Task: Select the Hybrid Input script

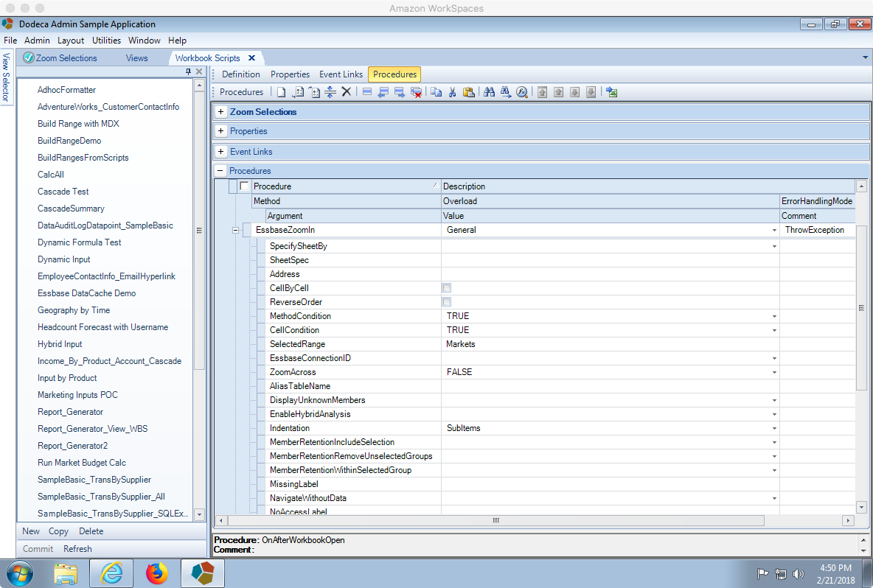Action: pos(60,344)
